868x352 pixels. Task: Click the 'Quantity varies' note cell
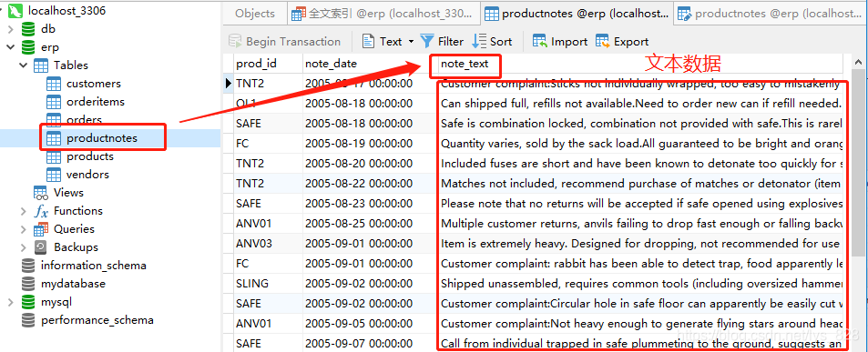click(641, 144)
